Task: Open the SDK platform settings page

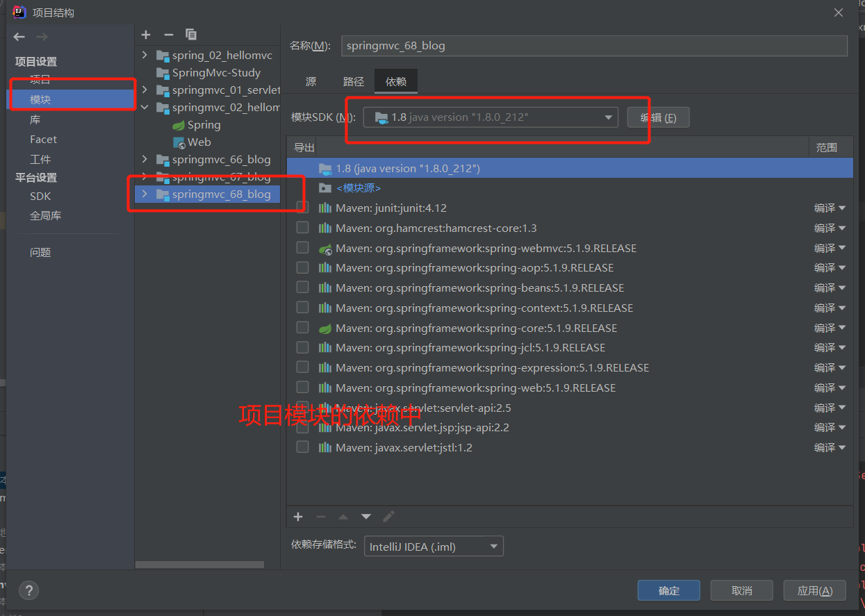Action: (x=40, y=197)
